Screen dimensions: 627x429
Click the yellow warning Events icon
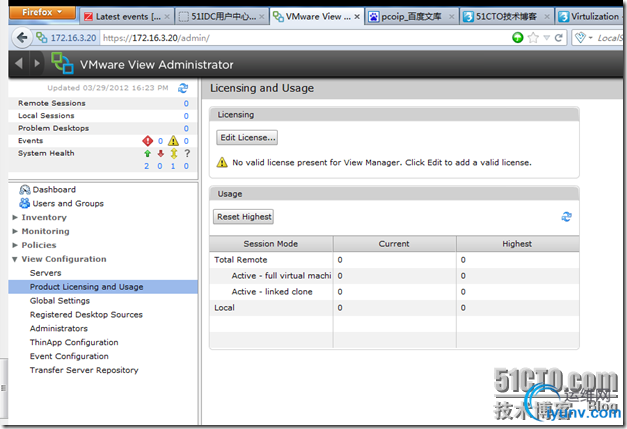(x=173, y=141)
